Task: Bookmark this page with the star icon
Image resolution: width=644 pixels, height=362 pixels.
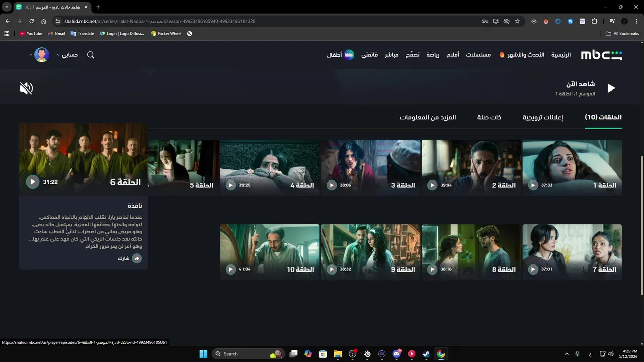Action: (x=517, y=21)
